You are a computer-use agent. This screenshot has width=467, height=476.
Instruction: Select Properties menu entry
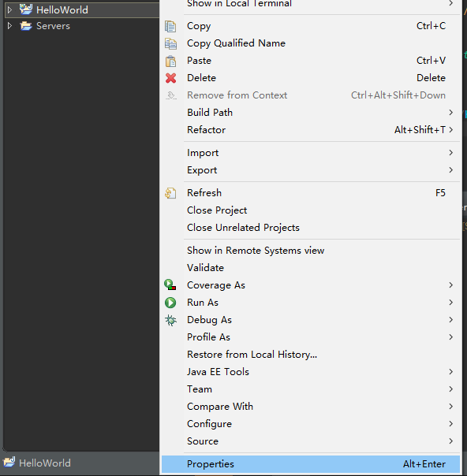[x=311, y=464]
